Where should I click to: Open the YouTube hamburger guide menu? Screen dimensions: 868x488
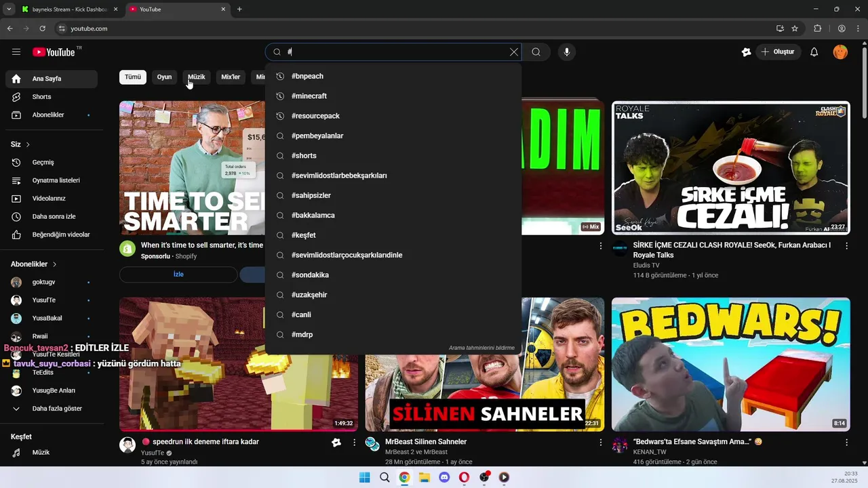click(x=16, y=52)
